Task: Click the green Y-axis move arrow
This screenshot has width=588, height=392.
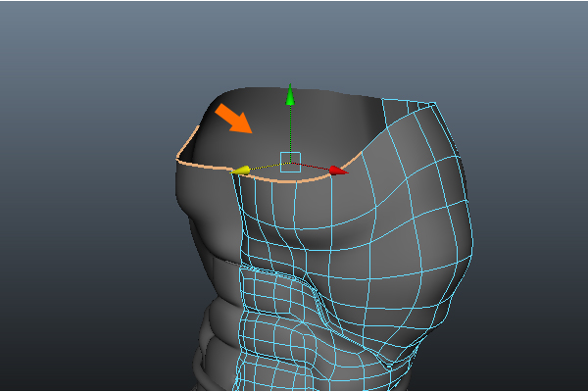Action: (x=290, y=95)
